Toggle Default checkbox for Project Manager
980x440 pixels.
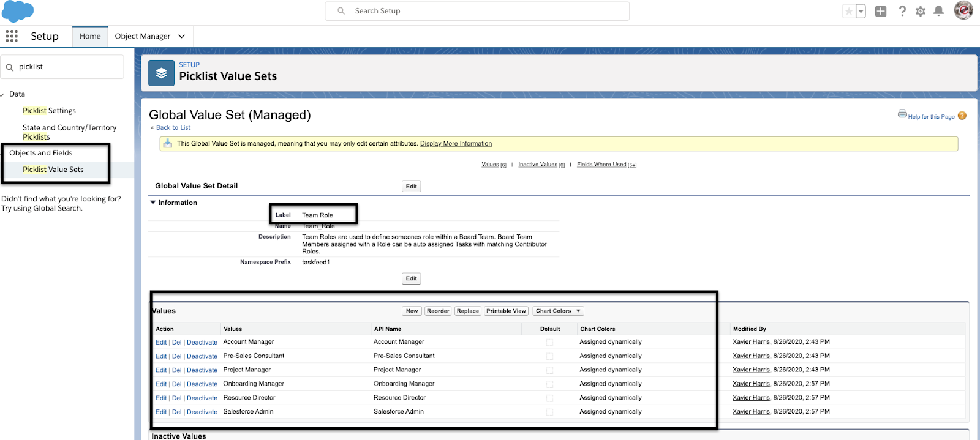pyautogui.click(x=549, y=370)
